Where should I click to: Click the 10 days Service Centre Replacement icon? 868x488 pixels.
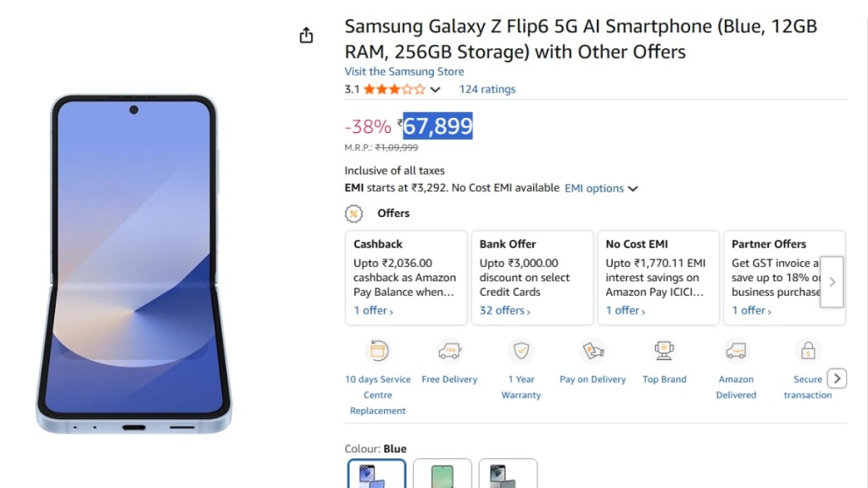pos(377,350)
